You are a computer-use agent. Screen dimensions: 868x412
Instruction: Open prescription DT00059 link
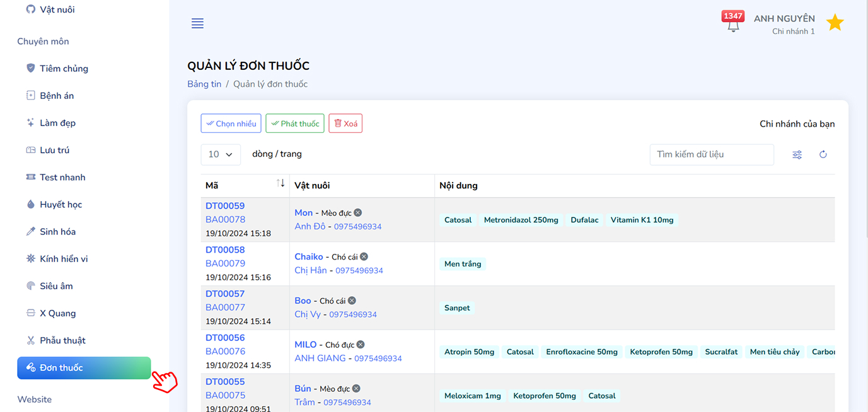[x=225, y=206]
